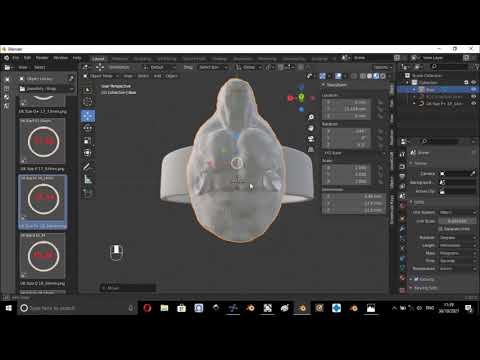Open the Object properties tab icon
Image resolution: width=480 pixels, height=360 pixels.
coord(402,218)
